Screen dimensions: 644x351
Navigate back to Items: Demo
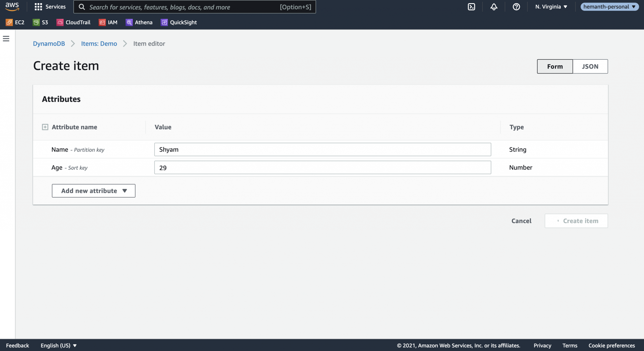click(99, 43)
